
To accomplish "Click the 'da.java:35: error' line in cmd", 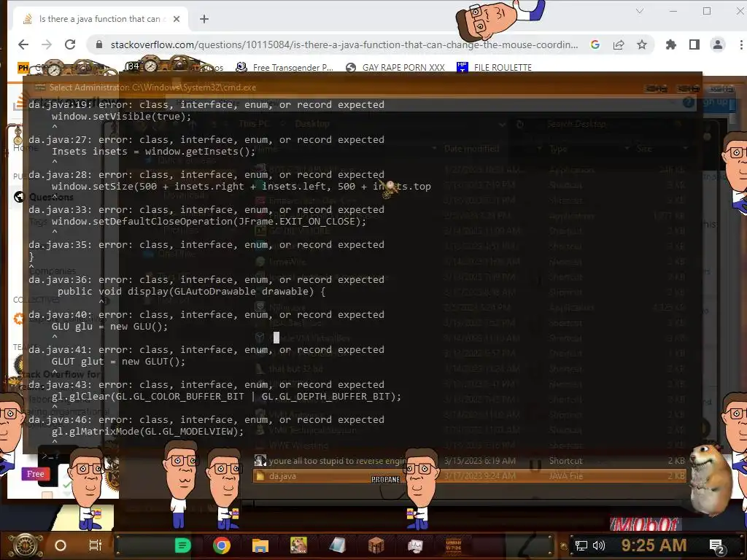I will 206,245.
